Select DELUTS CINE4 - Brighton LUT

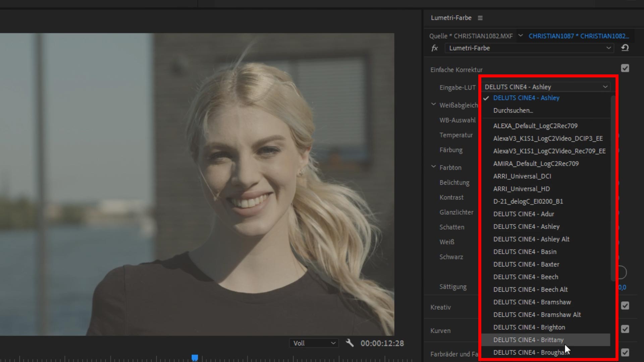pos(546,327)
